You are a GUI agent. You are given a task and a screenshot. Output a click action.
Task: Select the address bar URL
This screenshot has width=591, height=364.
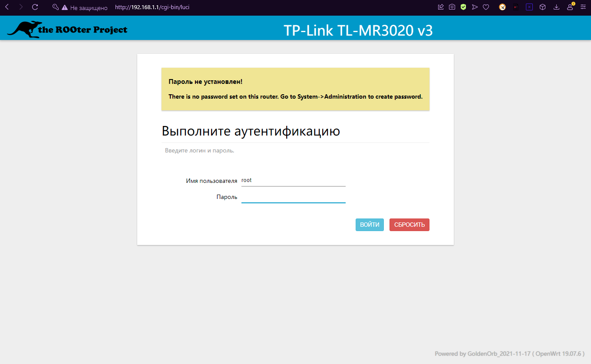pyautogui.click(x=152, y=7)
